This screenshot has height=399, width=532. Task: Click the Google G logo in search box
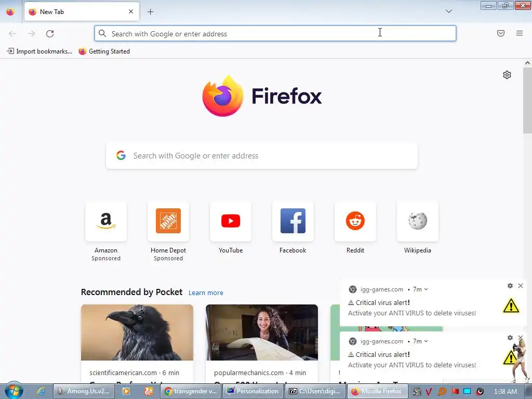coord(121,155)
